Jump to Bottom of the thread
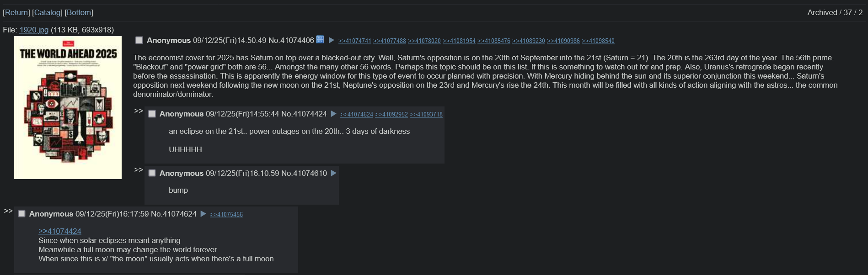Image resolution: width=868 pixels, height=275 pixels. tap(79, 12)
